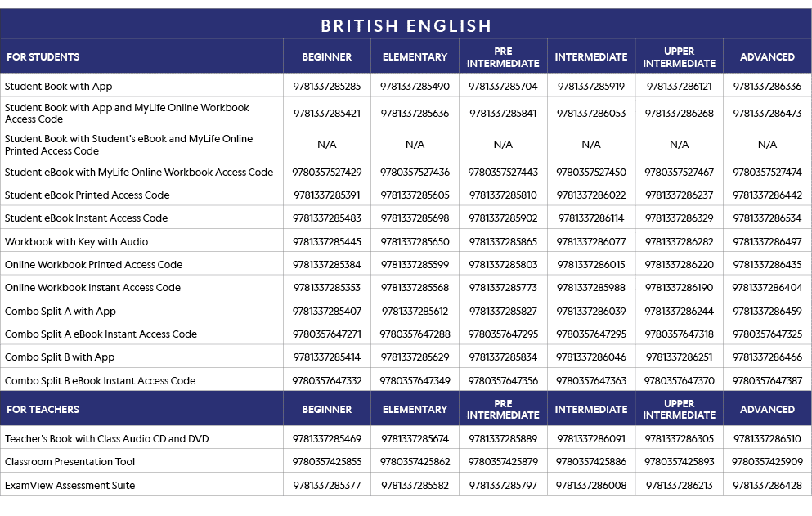
Task: Click the FOR TEACHERS section header
Action: coord(43,409)
